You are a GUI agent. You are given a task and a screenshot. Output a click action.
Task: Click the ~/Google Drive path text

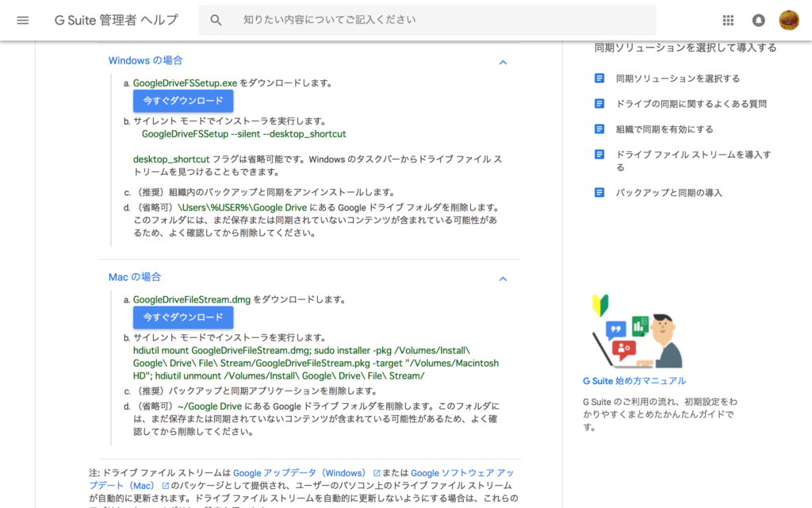coord(209,406)
